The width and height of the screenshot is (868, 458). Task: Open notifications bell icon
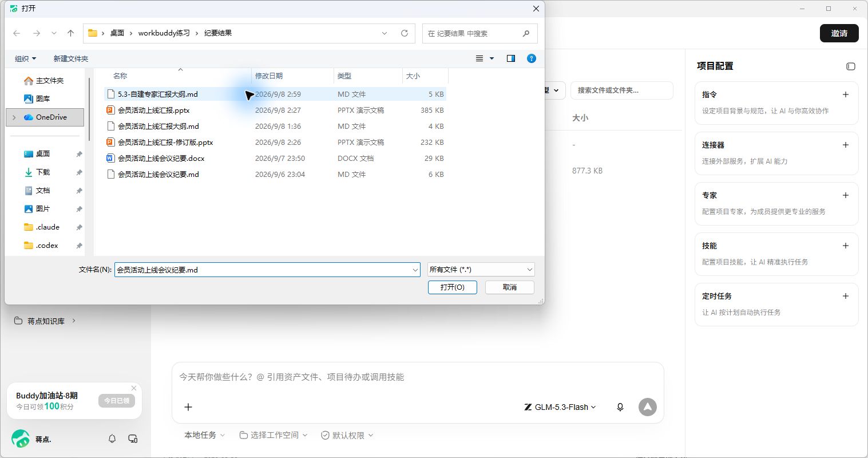(x=112, y=439)
